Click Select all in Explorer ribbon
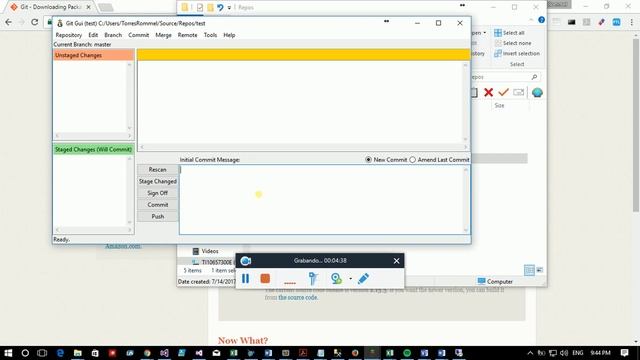The image size is (640, 360). pos(509,33)
